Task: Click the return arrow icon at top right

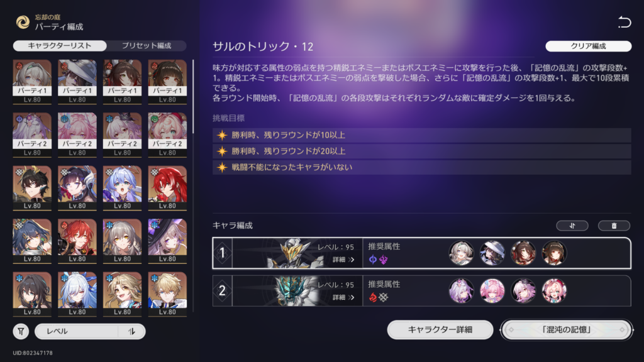Action: (625, 22)
